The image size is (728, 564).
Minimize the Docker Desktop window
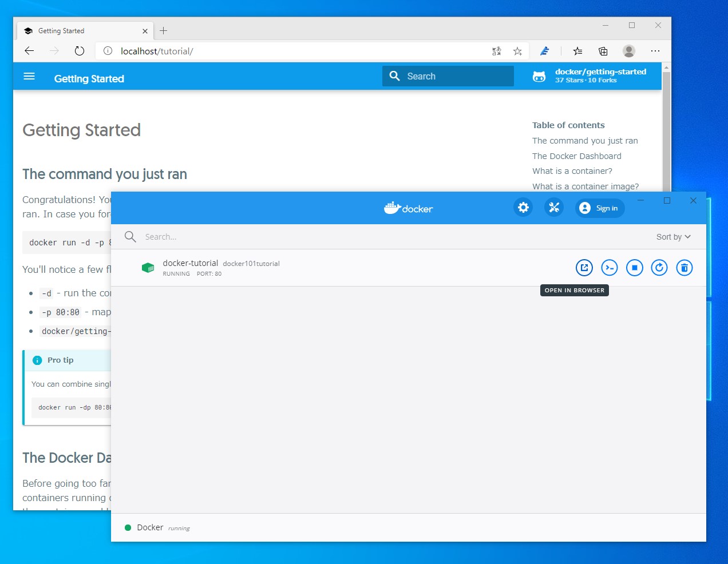click(641, 200)
